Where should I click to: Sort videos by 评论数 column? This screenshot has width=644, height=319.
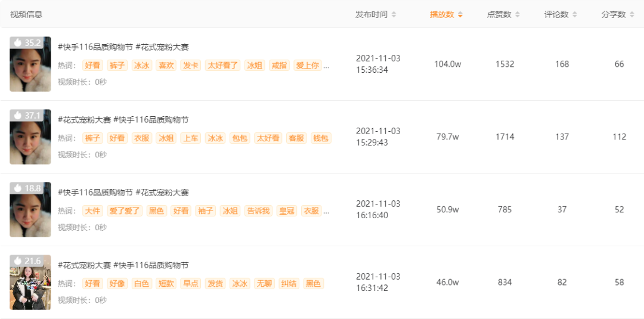pos(561,14)
